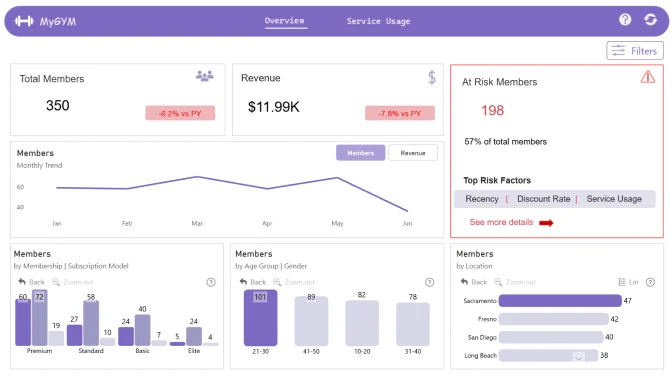This screenshot has height=378, width=672.
Task: Click the Recency risk factor
Action: coord(482,199)
